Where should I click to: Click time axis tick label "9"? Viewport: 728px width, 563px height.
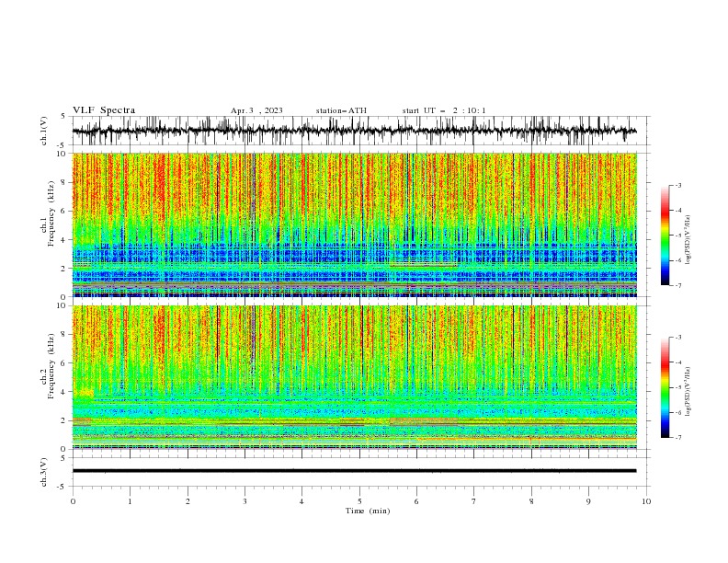[588, 501]
